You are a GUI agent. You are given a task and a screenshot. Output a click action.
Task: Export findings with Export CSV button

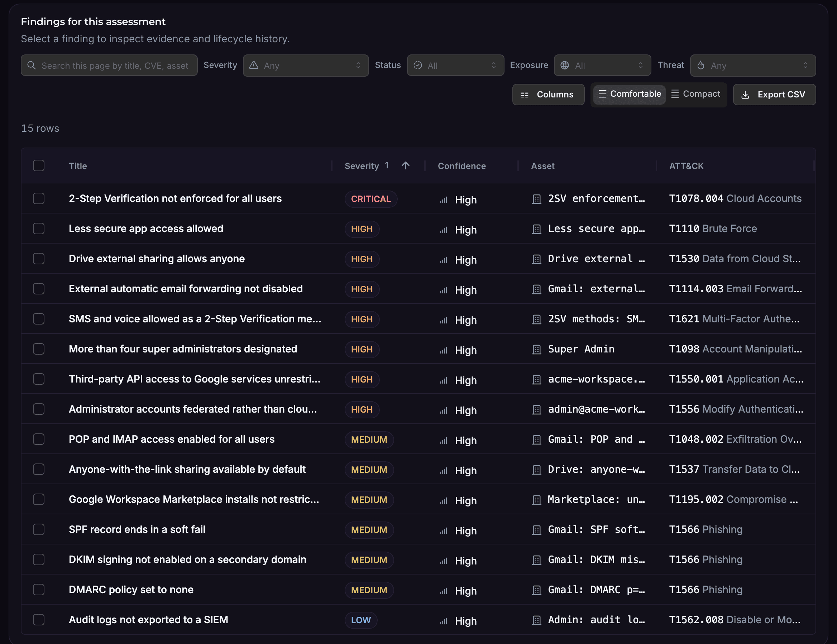[774, 95]
